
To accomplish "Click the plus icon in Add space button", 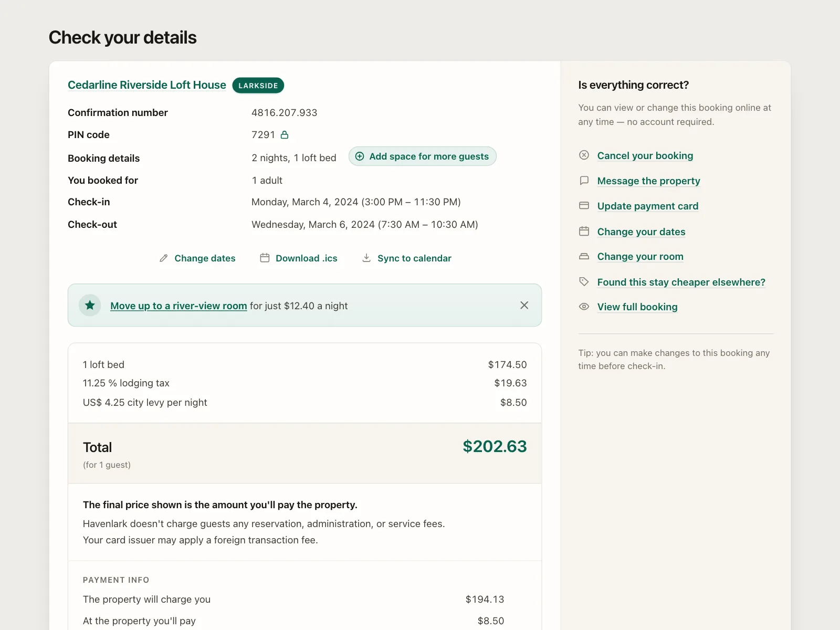I will (360, 156).
